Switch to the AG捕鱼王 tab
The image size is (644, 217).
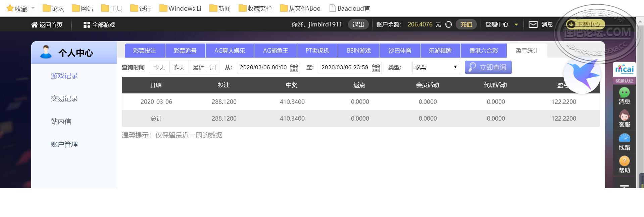(276, 51)
